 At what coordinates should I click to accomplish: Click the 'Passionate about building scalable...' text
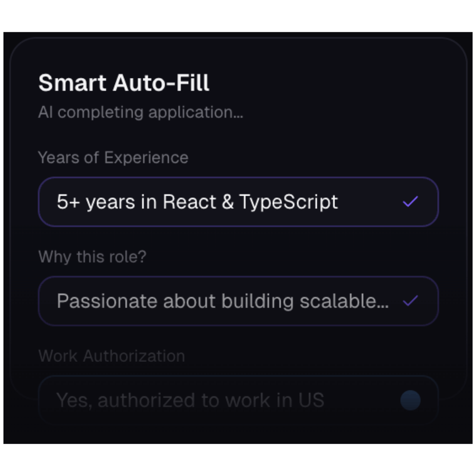point(223,301)
